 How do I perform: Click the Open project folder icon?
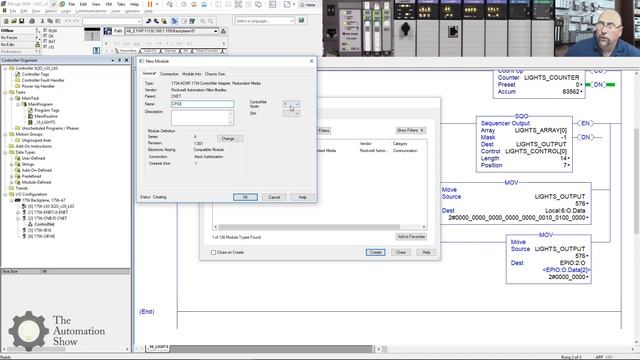tap(13, 21)
